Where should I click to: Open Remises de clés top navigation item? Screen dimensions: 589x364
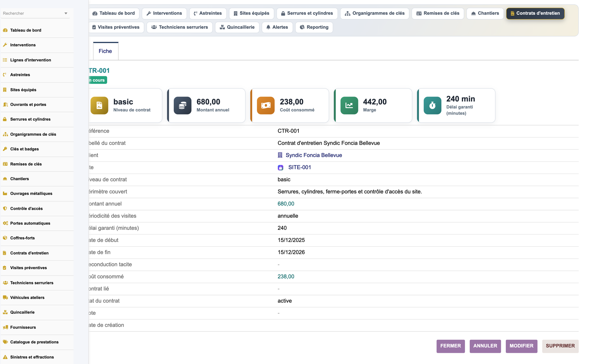point(438,13)
